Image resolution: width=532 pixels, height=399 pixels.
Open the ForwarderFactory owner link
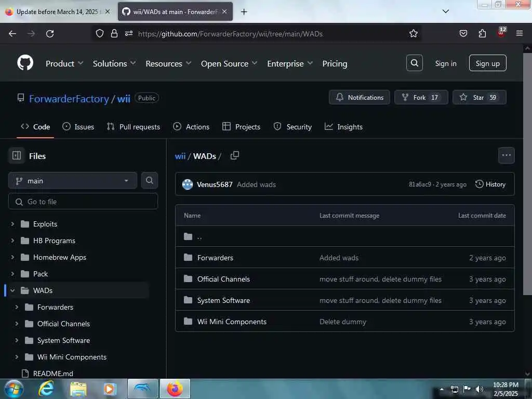(69, 99)
